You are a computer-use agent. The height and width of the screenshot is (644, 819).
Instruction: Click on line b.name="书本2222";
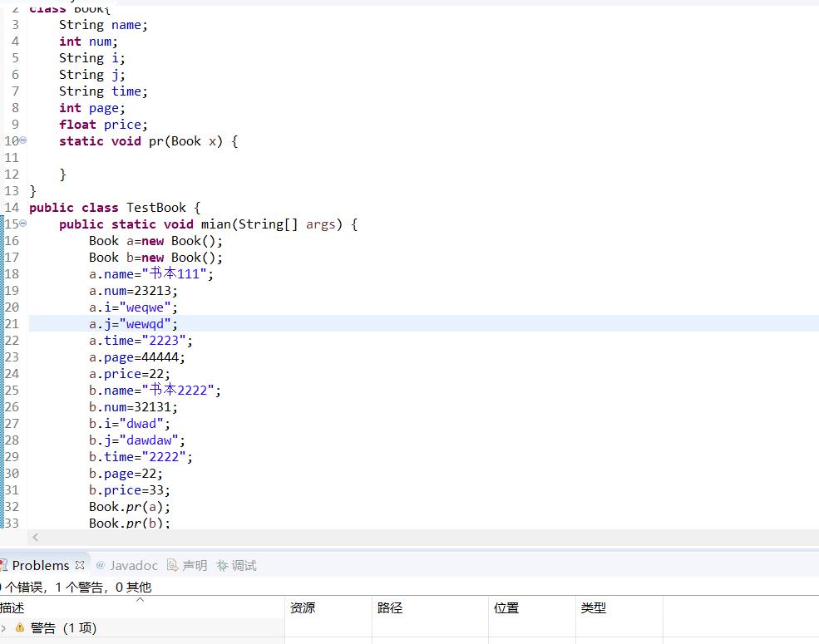coord(155,391)
